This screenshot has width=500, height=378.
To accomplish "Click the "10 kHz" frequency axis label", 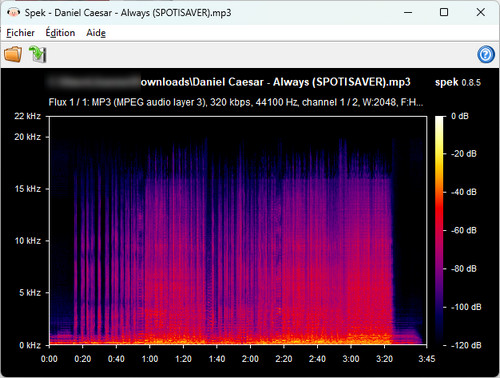I will [x=28, y=240].
